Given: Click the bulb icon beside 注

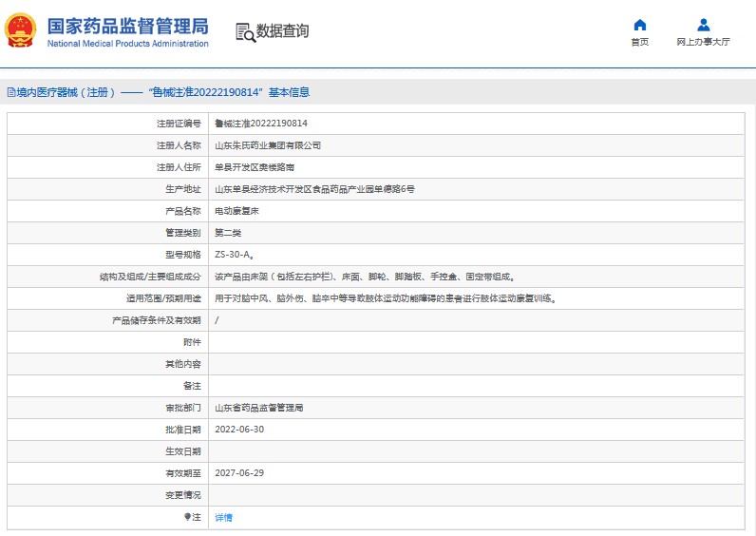Looking at the screenshot, I should pyautogui.click(x=187, y=517).
